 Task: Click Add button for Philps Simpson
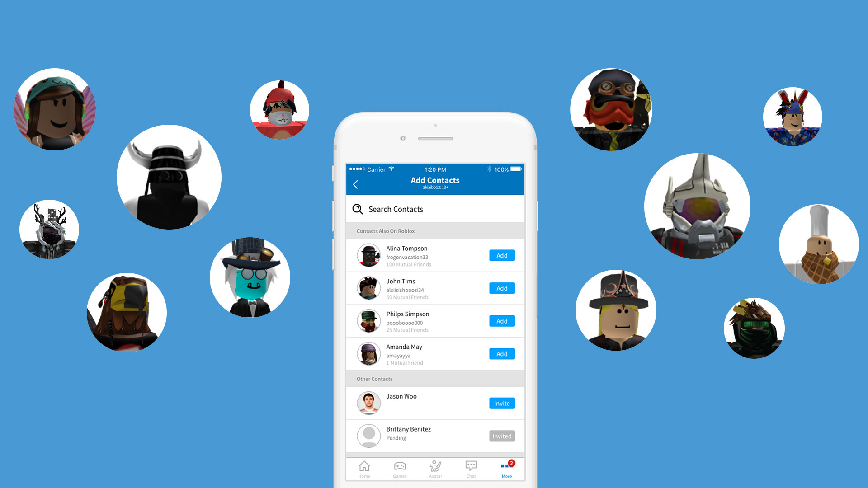point(501,321)
